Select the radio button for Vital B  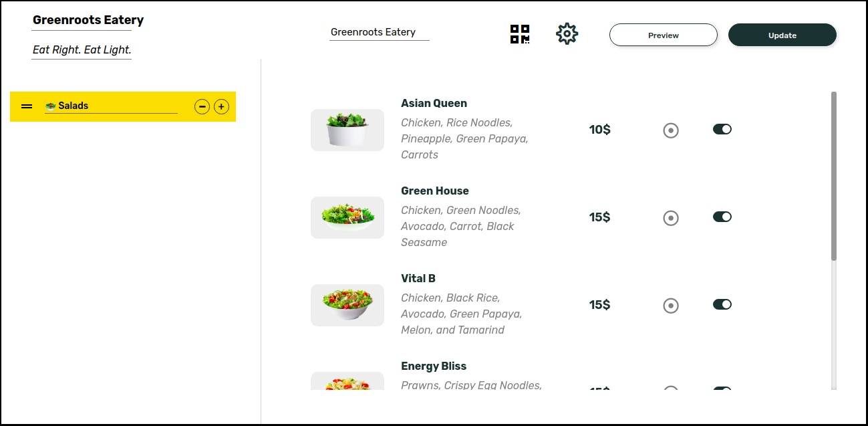(671, 306)
